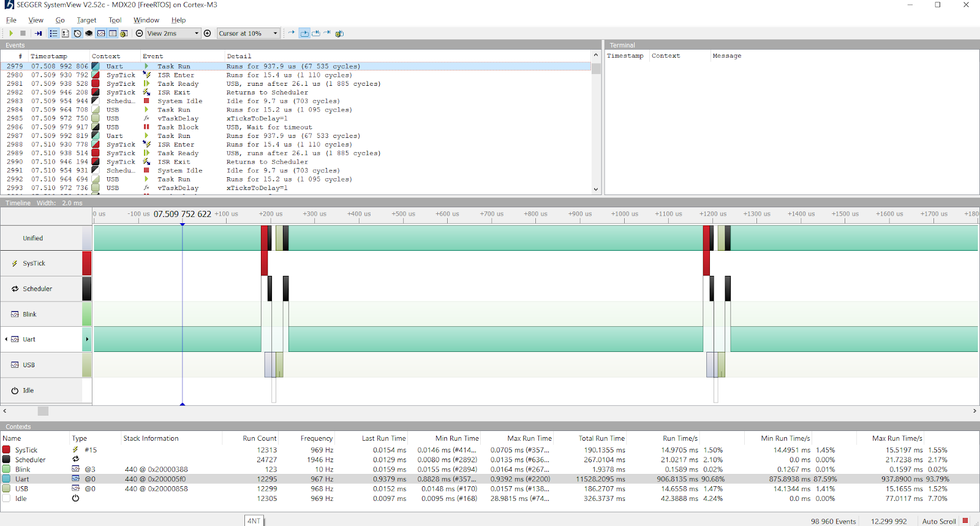Click the Blink task icon in the timeline
This screenshot has height=526, width=980.
tap(15, 314)
